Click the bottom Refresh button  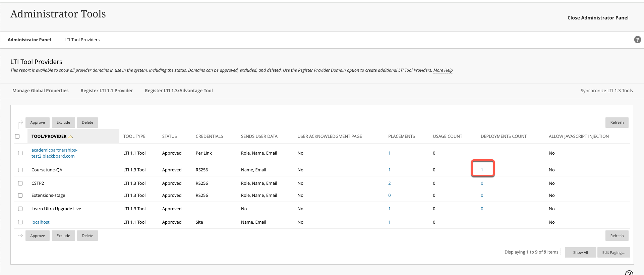(617, 236)
